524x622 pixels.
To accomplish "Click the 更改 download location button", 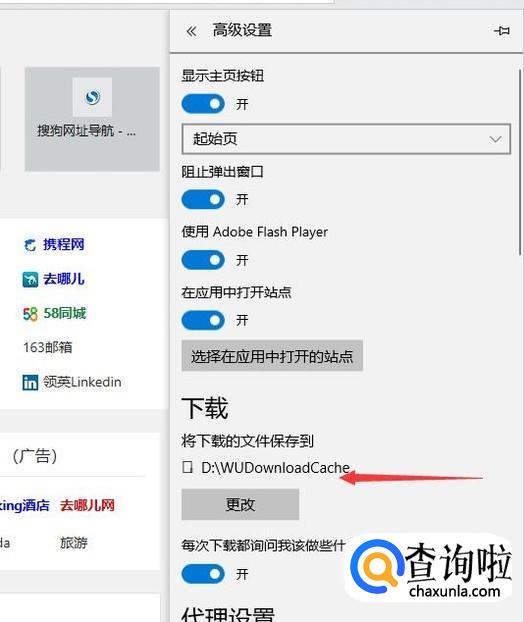I will click(240, 504).
